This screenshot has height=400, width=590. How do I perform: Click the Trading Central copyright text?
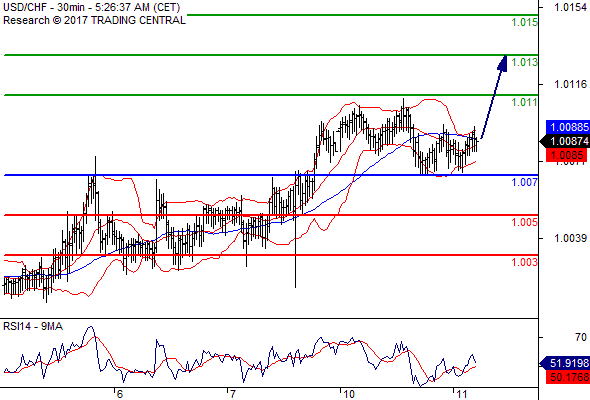coord(94,20)
